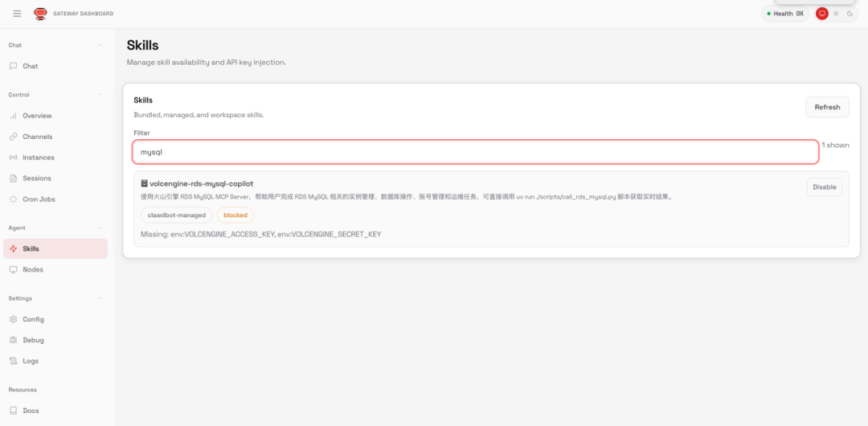This screenshot has width=868, height=426.
Task: Open Debug via its bug icon
Action: coord(14,340)
